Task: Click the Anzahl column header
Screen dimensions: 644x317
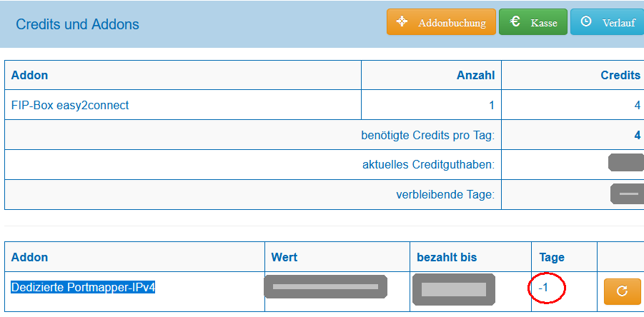Action: [x=475, y=75]
